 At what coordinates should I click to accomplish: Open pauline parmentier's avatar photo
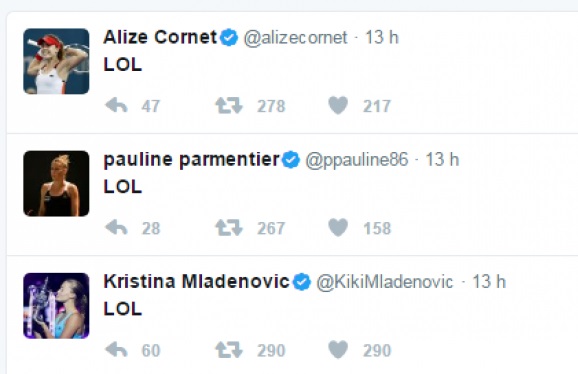56,183
